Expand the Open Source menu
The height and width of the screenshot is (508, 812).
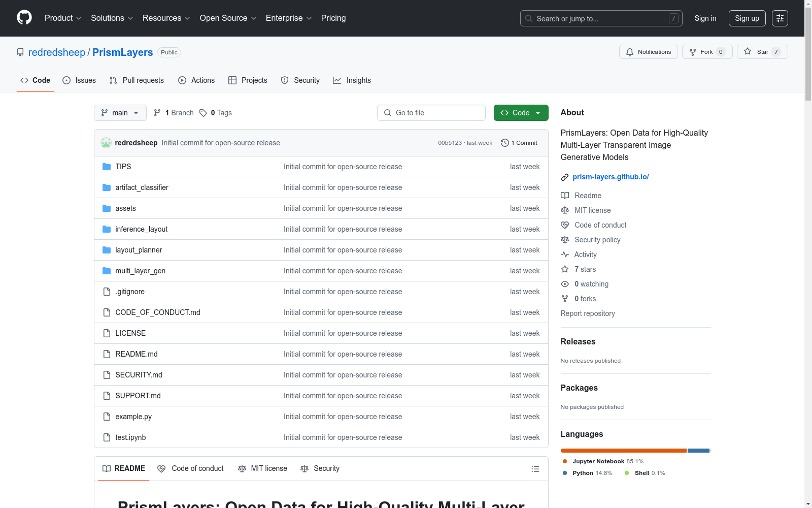(x=228, y=18)
